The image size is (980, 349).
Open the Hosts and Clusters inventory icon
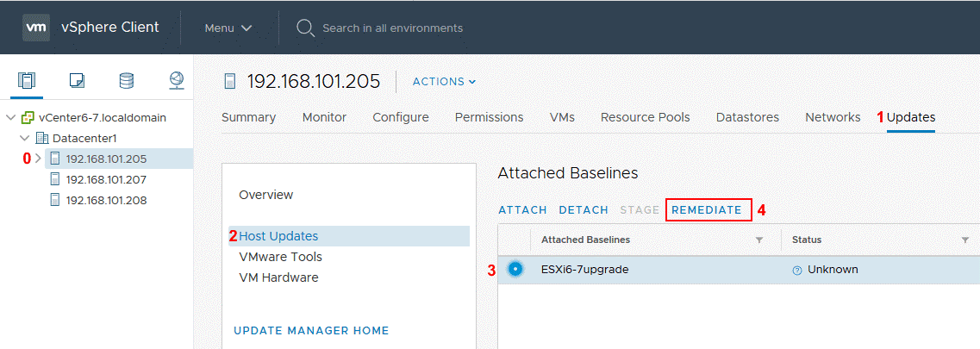tap(27, 81)
